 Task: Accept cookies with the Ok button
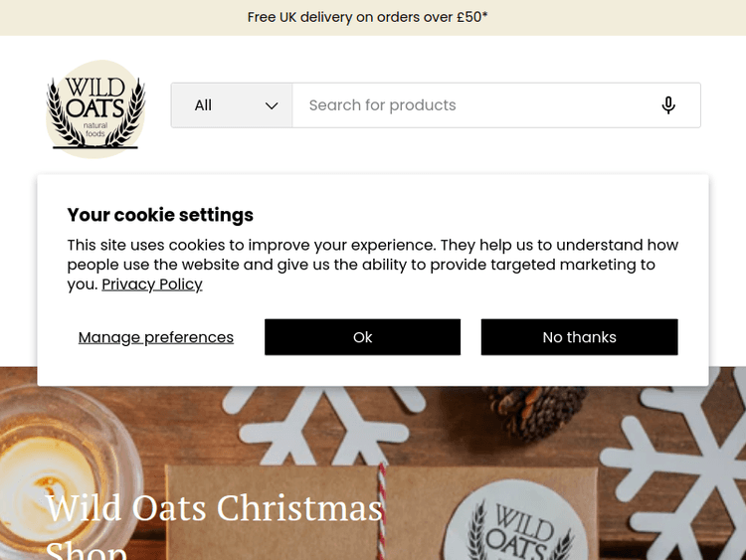click(362, 337)
